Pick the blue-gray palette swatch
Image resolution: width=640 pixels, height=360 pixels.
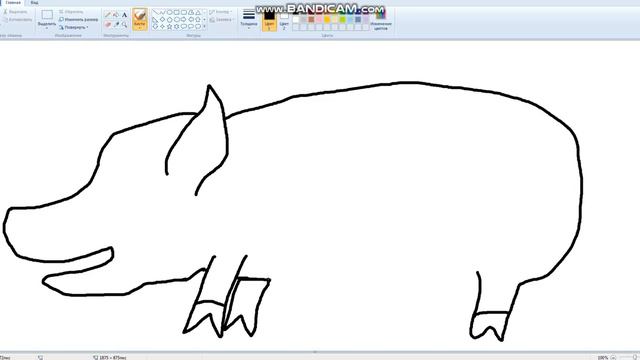(358, 20)
